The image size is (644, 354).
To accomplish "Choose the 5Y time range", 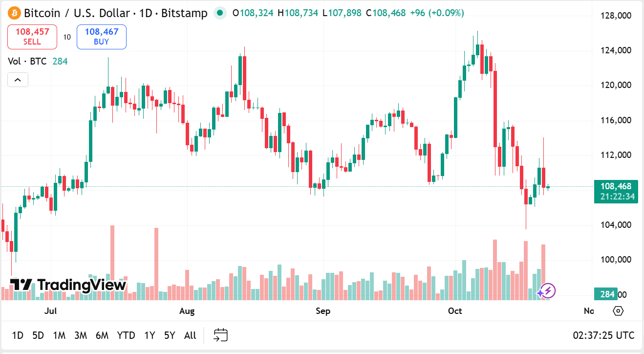I will tap(170, 335).
